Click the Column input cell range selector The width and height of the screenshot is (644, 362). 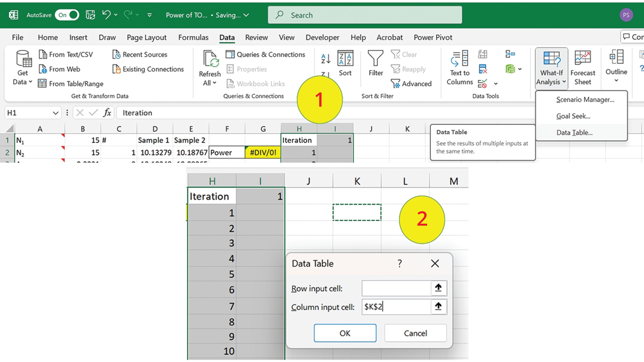point(439,307)
